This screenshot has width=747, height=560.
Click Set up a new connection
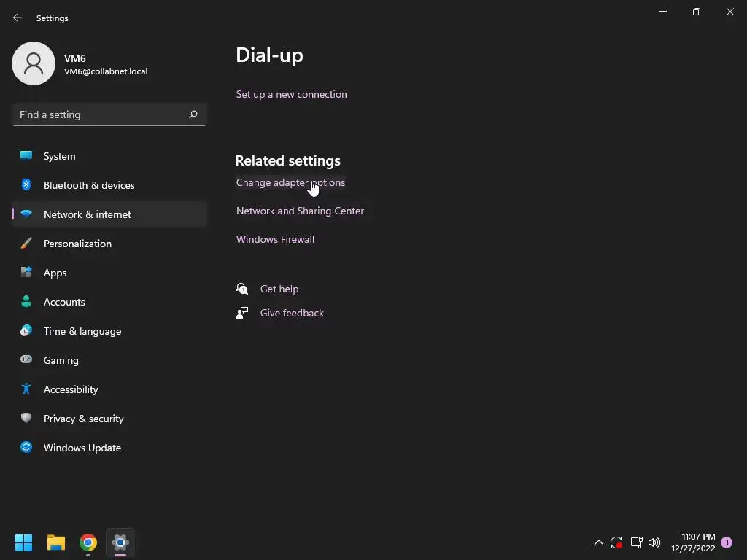[292, 94]
